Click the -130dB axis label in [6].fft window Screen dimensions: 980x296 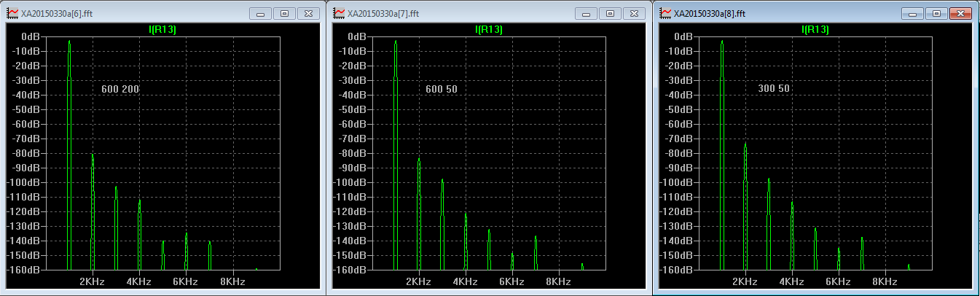[25, 226]
